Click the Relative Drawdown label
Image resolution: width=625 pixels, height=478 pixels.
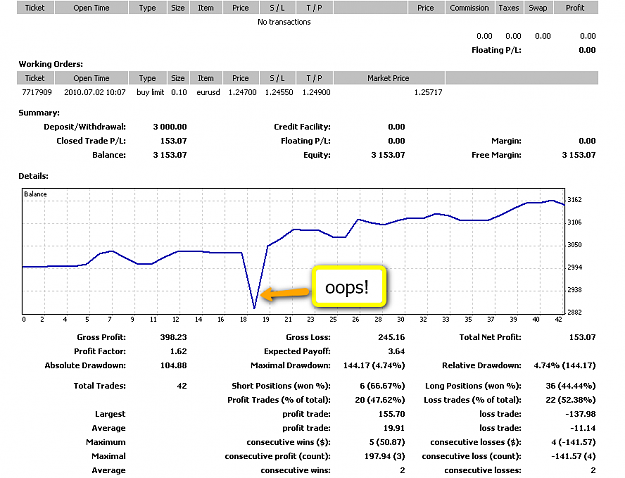coord(482,366)
